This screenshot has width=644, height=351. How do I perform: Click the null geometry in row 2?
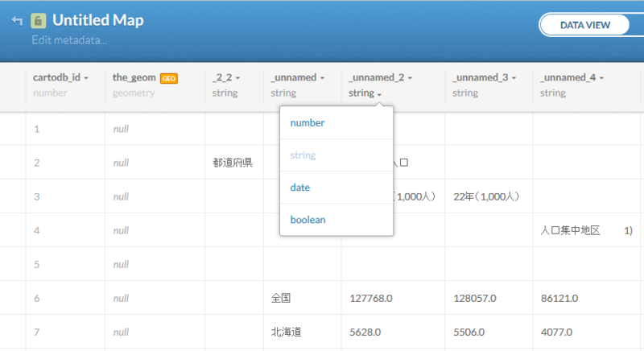121,163
